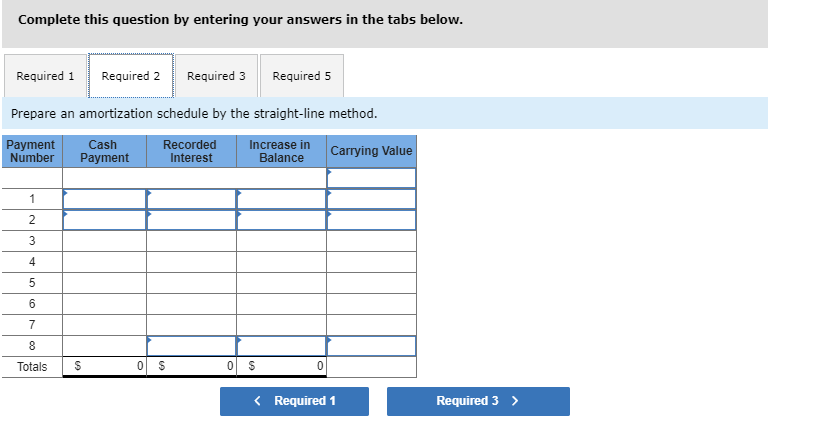815x441 pixels.
Task: Click Carrying Value cell for payment 1
Action: (371, 198)
